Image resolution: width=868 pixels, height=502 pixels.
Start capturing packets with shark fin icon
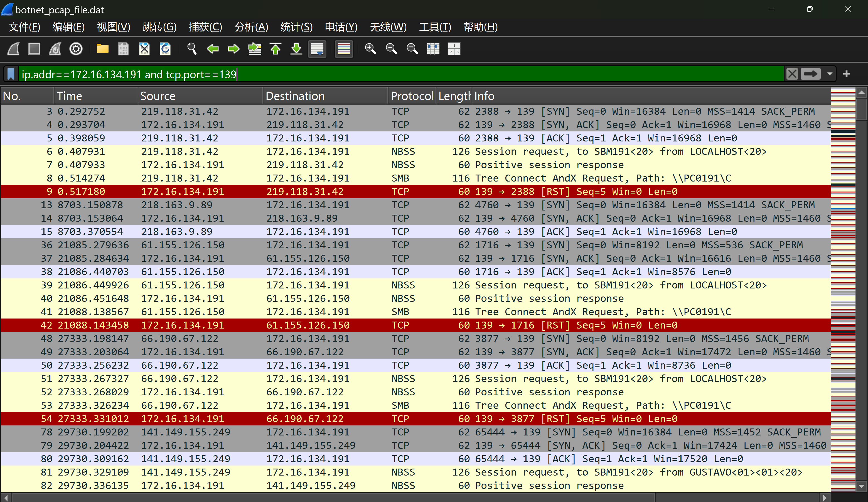pos(14,49)
